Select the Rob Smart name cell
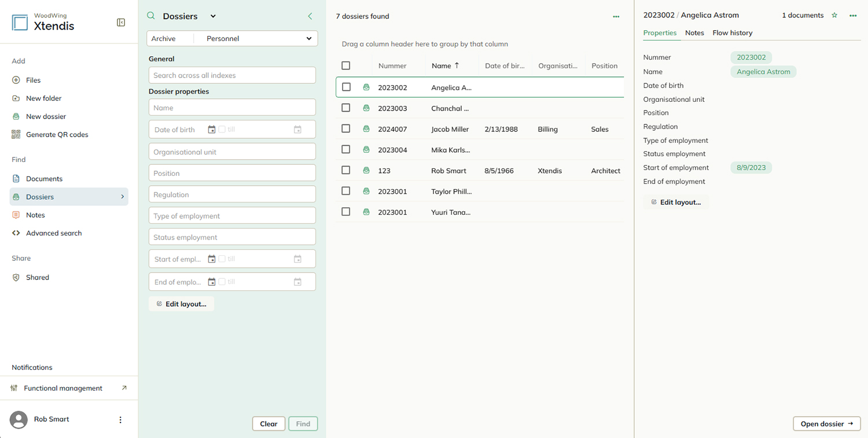 pyautogui.click(x=448, y=171)
